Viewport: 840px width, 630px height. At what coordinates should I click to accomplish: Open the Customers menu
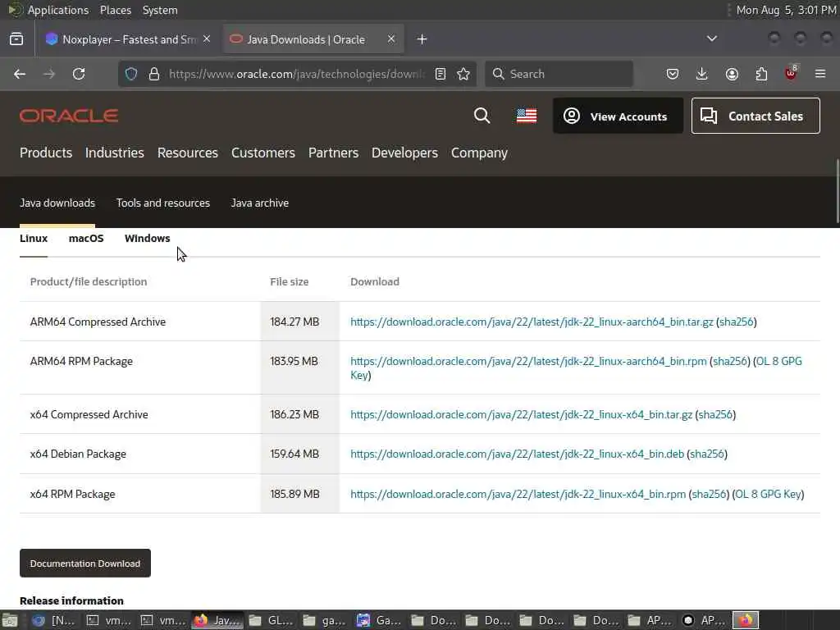click(x=263, y=153)
